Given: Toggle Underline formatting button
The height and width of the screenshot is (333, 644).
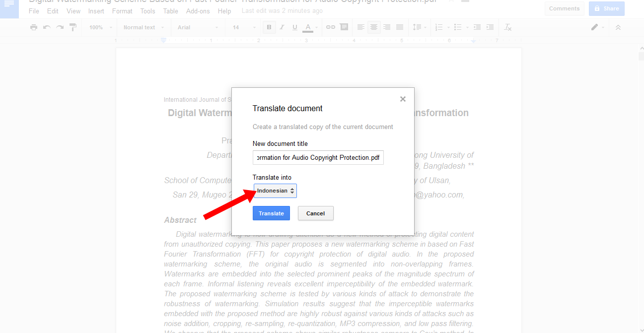Looking at the screenshot, I should click(x=295, y=27).
